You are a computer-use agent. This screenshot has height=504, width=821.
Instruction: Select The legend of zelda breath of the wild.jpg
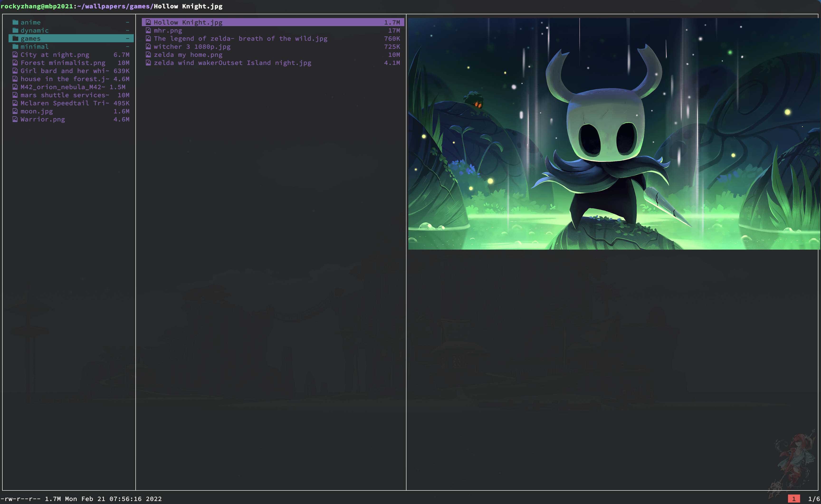[240, 39]
